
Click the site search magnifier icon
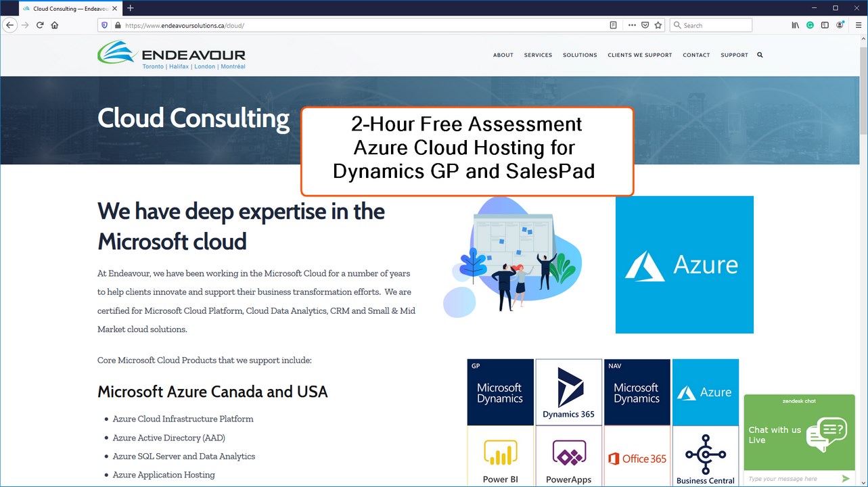pos(760,55)
